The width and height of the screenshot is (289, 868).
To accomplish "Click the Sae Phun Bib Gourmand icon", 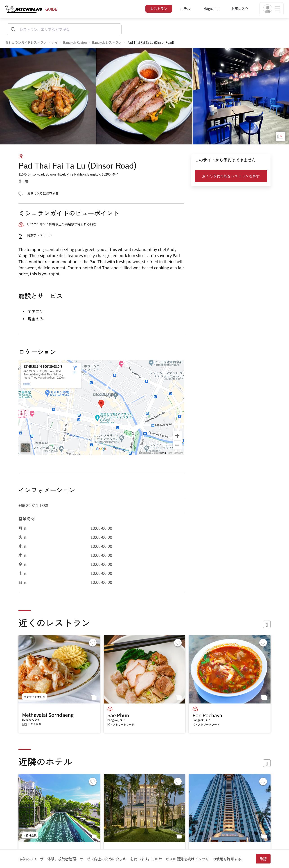I will pos(110,709).
